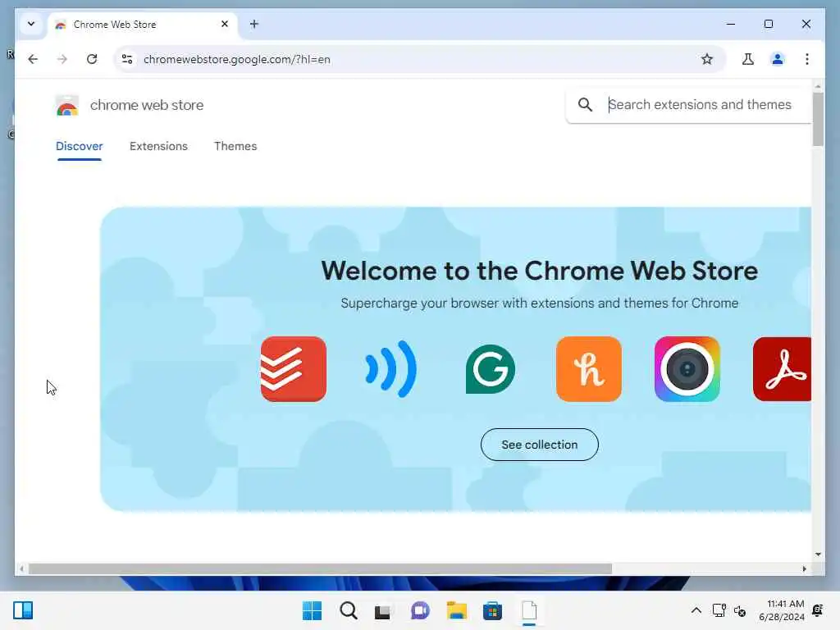Screen dimensions: 840x630
Task: Click the scroll left arrow
Action: coord(21,569)
